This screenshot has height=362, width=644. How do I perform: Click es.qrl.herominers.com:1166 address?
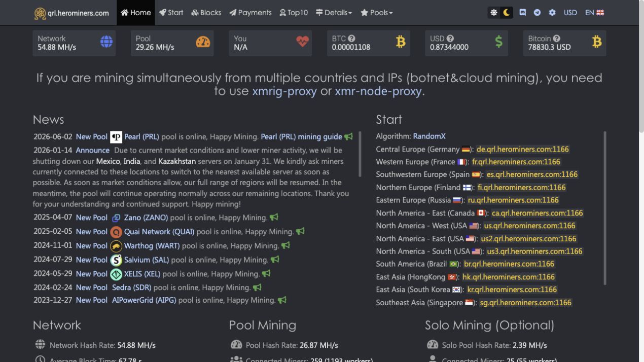coord(532,174)
